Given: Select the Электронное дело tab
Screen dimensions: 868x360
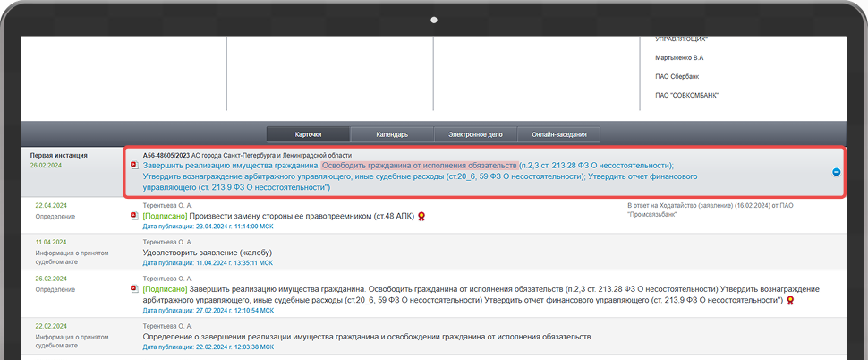Looking at the screenshot, I should [x=474, y=134].
